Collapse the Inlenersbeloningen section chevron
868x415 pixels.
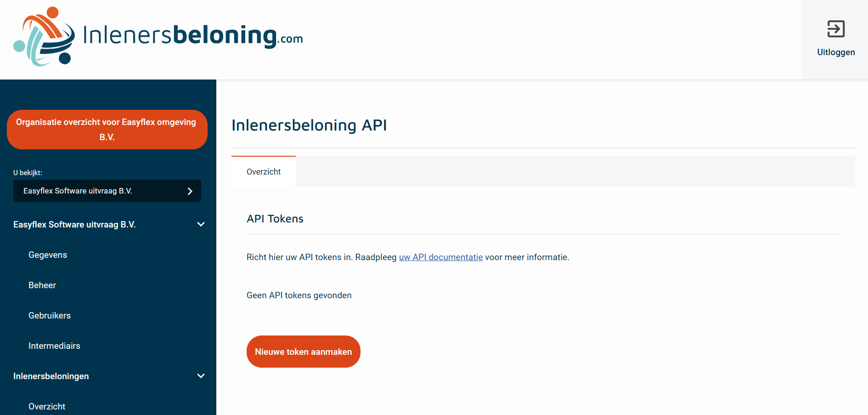[201, 376]
